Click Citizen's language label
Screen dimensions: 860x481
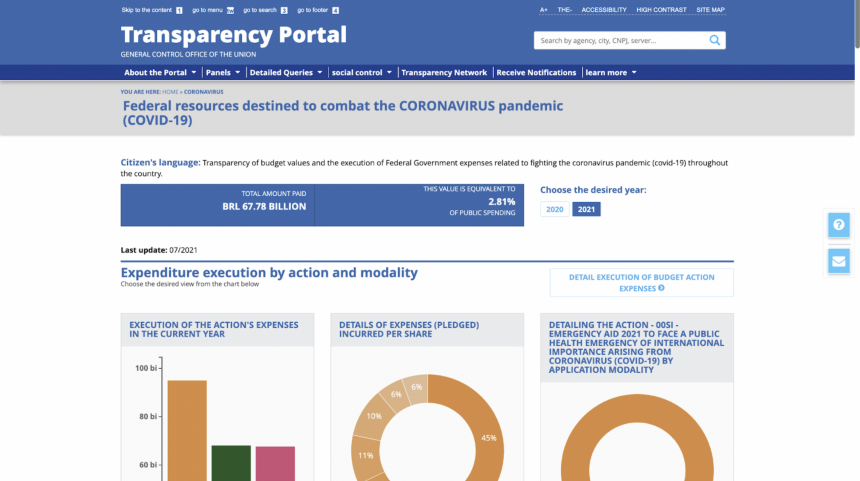160,162
